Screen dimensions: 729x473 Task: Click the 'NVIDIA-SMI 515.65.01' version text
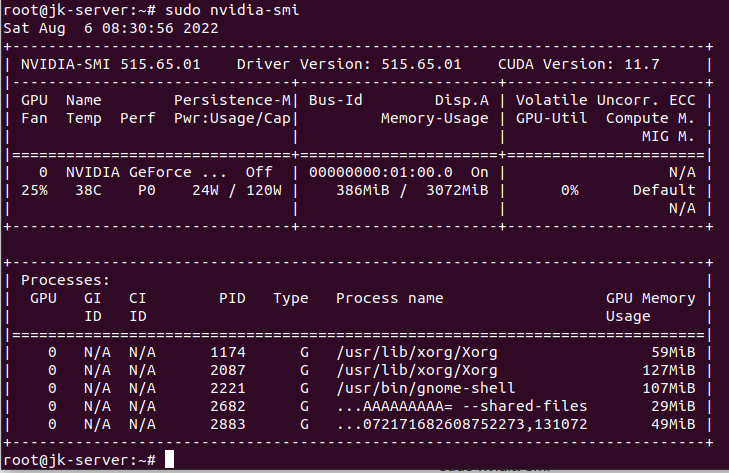[x=111, y=64]
